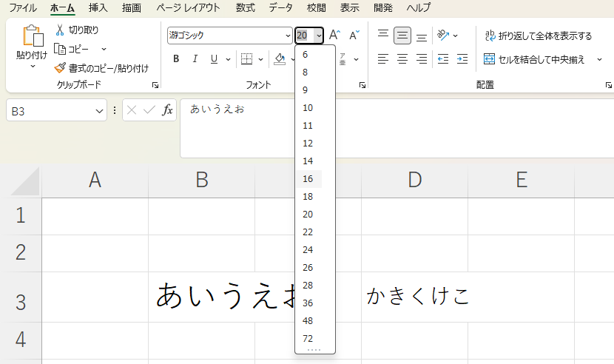
Task: Switch to the 表示 (View) tab
Action: (350, 8)
